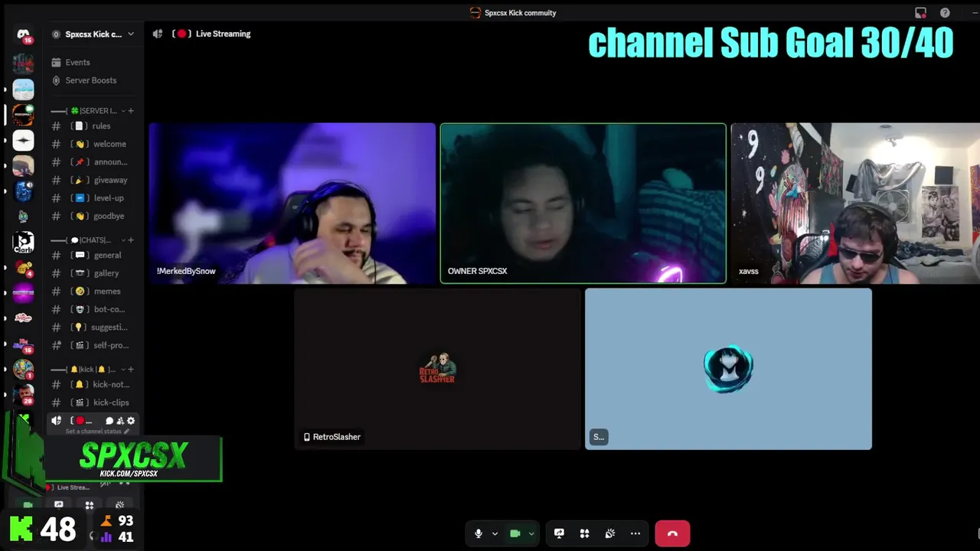Open help question mark icon

[945, 13]
